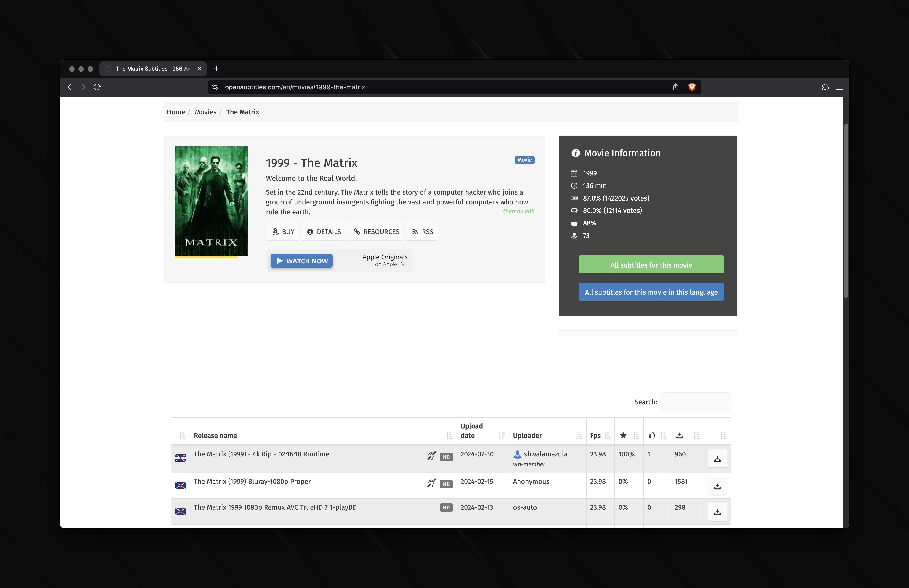Click Apple Originals on Apple TV+
This screenshot has height=588, width=909.
click(x=385, y=260)
